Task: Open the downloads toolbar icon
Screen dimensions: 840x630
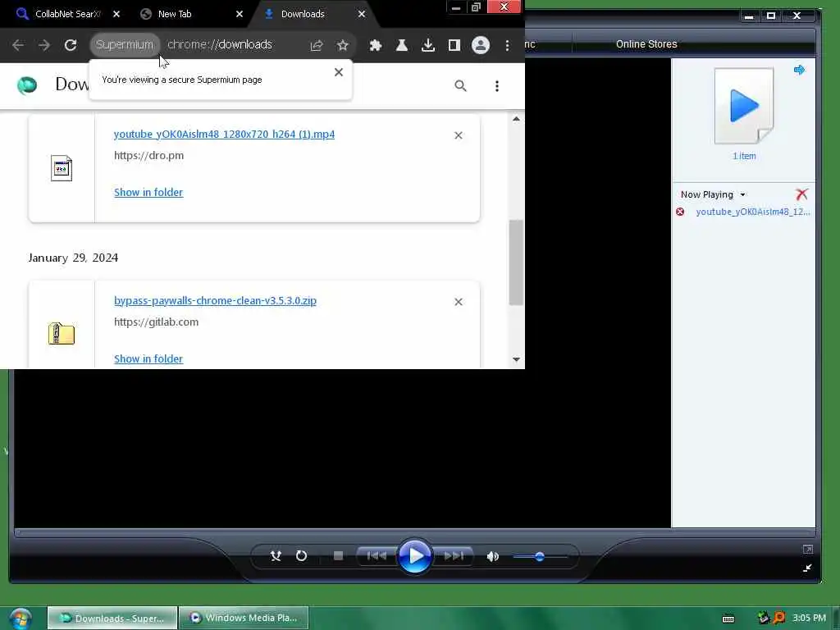Action: [x=428, y=46]
